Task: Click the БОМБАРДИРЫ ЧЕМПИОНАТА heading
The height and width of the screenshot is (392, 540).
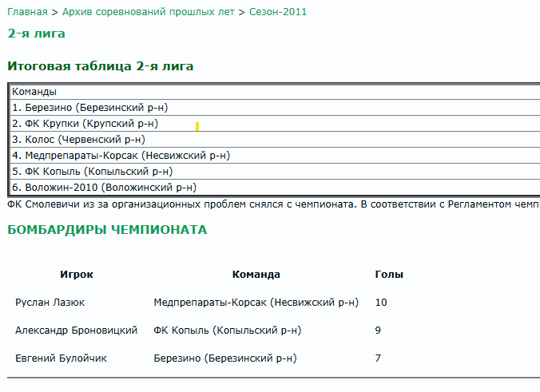Action: click(x=106, y=230)
